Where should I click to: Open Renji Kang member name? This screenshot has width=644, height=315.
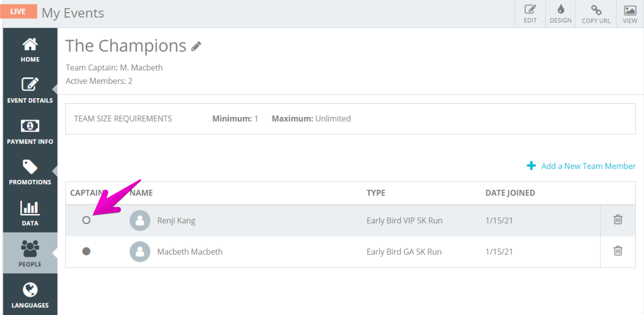point(176,221)
